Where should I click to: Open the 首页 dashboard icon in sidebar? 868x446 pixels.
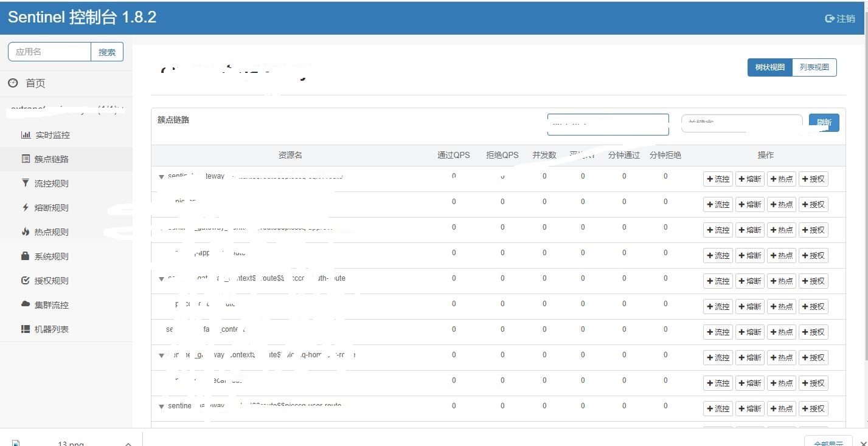13,83
